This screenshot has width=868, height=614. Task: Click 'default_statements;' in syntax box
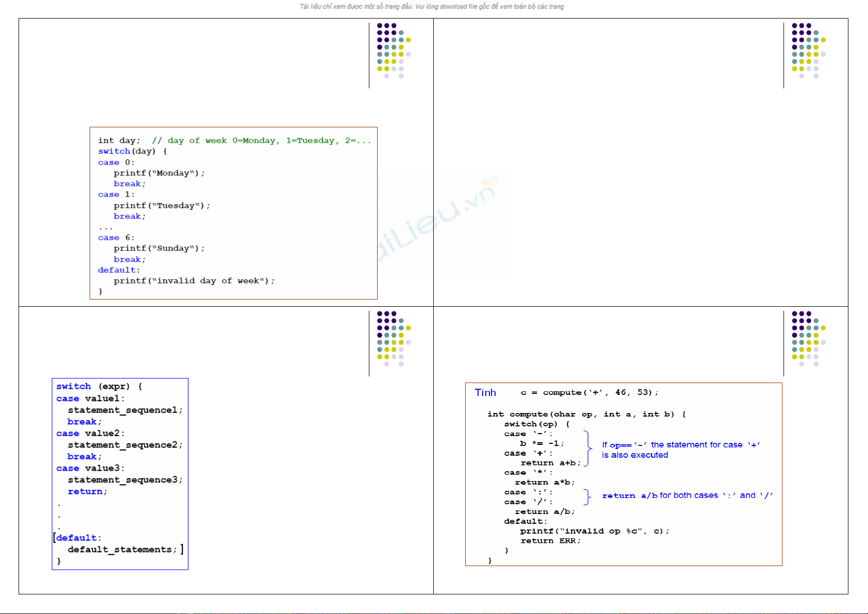point(122,550)
